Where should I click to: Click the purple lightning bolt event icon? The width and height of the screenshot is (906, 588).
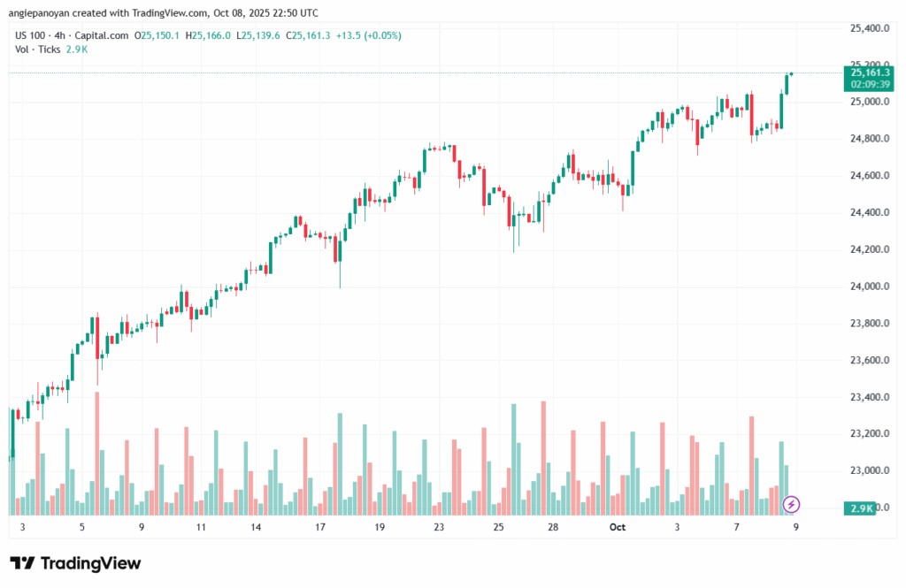point(792,504)
